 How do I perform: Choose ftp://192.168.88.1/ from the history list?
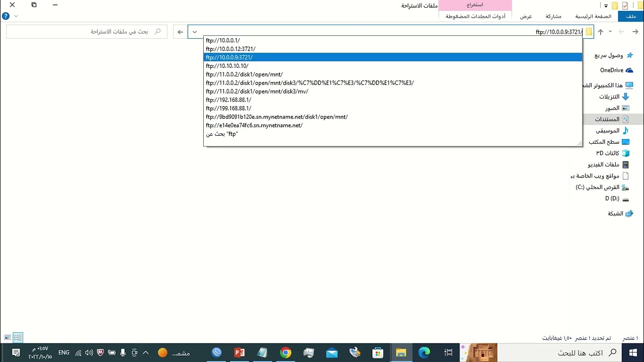coord(393,100)
